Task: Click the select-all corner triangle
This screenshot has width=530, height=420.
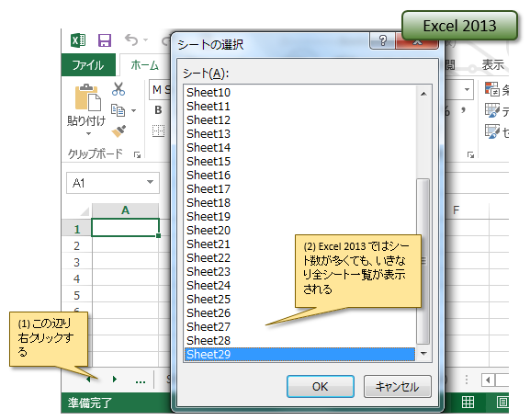Action: click(x=85, y=210)
